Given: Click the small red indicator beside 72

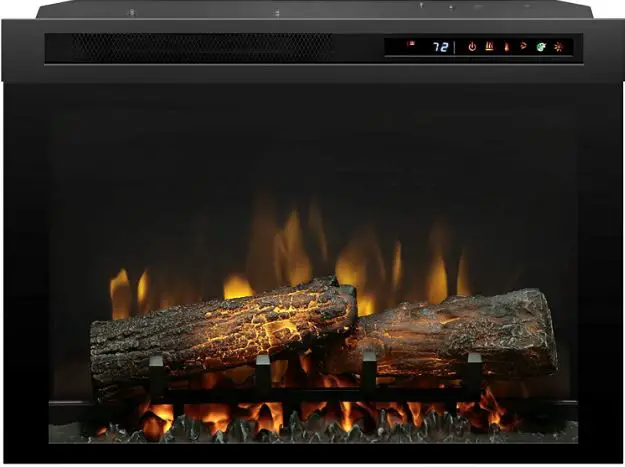Looking at the screenshot, I should 411,45.
